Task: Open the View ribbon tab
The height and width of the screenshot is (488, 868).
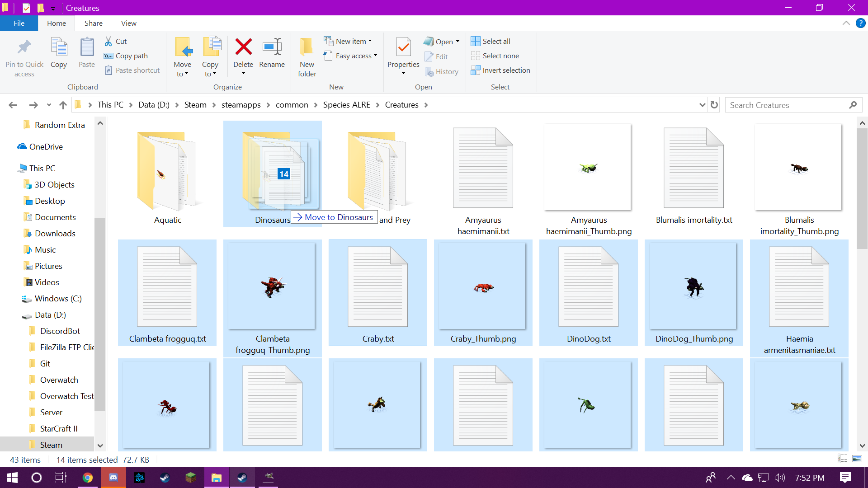Action: 128,23
